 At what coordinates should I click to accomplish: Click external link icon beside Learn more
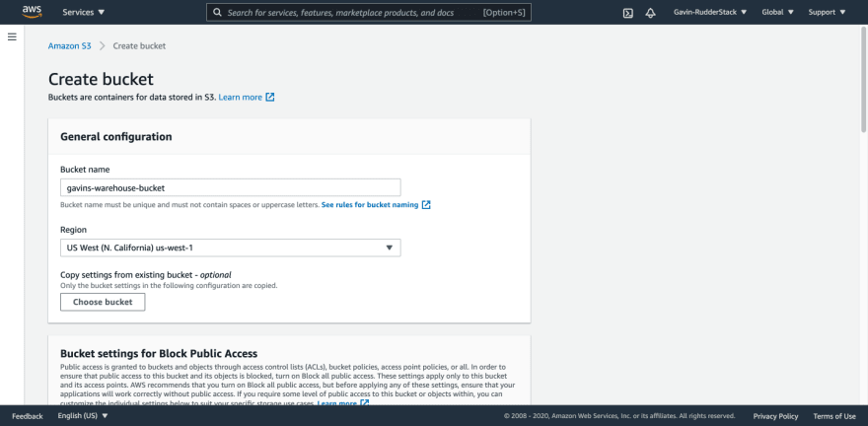click(x=270, y=98)
